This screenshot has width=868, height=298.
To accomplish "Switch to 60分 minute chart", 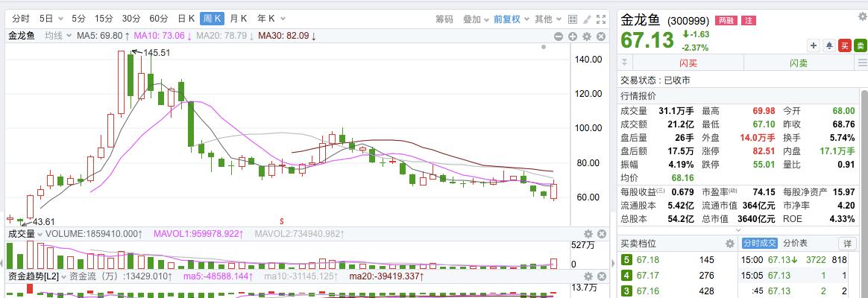I will [158, 19].
